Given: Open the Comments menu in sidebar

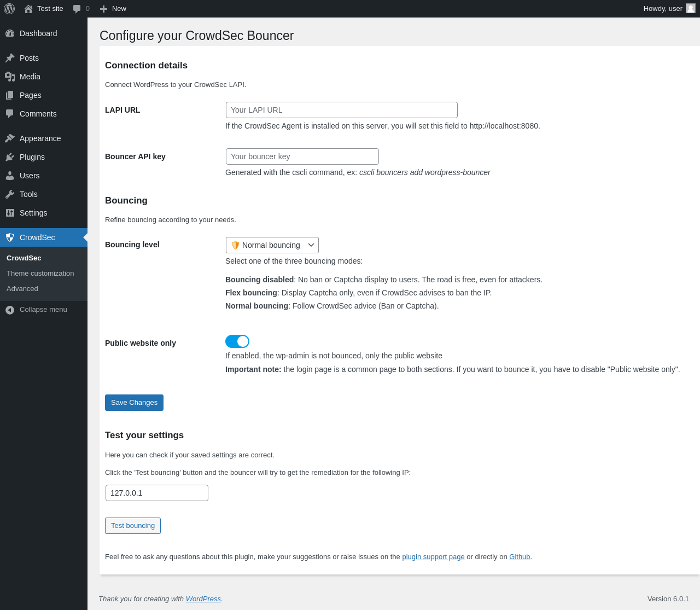Looking at the screenshot, I should (44, 114).
